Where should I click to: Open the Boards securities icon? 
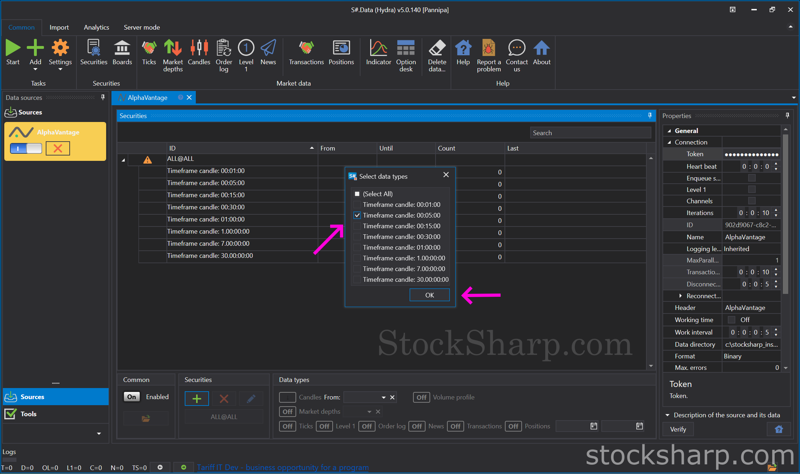[122, 49]
